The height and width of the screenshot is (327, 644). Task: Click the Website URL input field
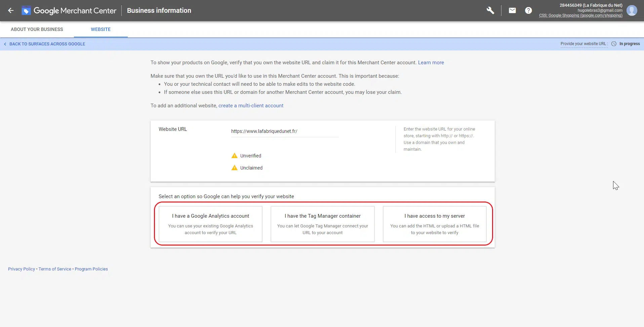click(284, 131)
